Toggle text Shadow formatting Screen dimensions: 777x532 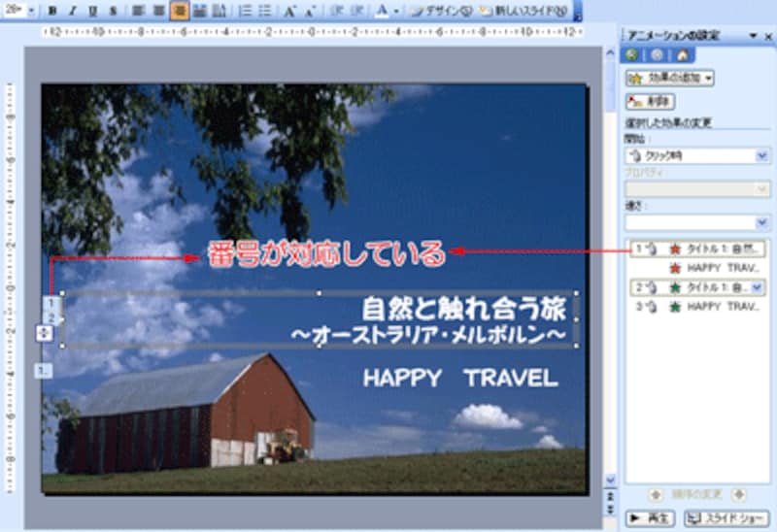(x=114, y=11)
